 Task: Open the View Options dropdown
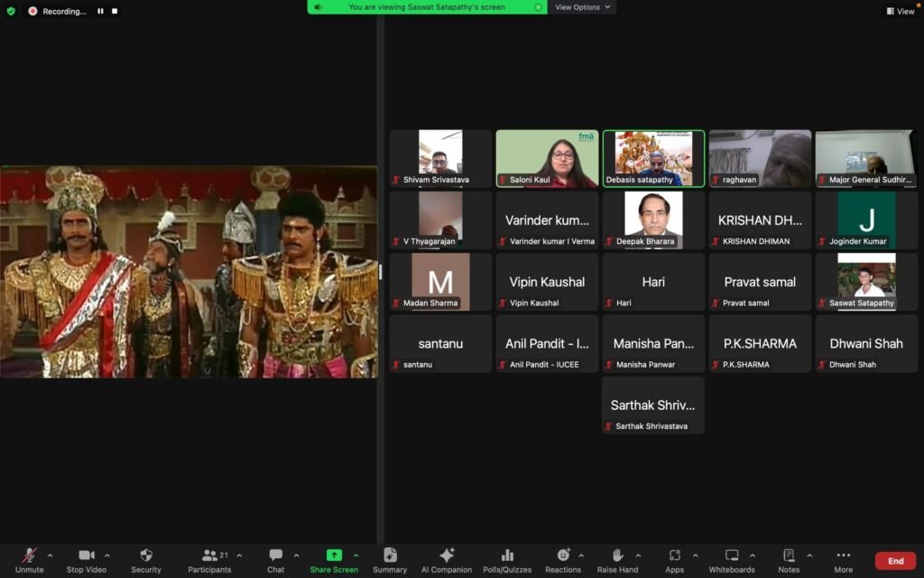[x=582, y=7]
